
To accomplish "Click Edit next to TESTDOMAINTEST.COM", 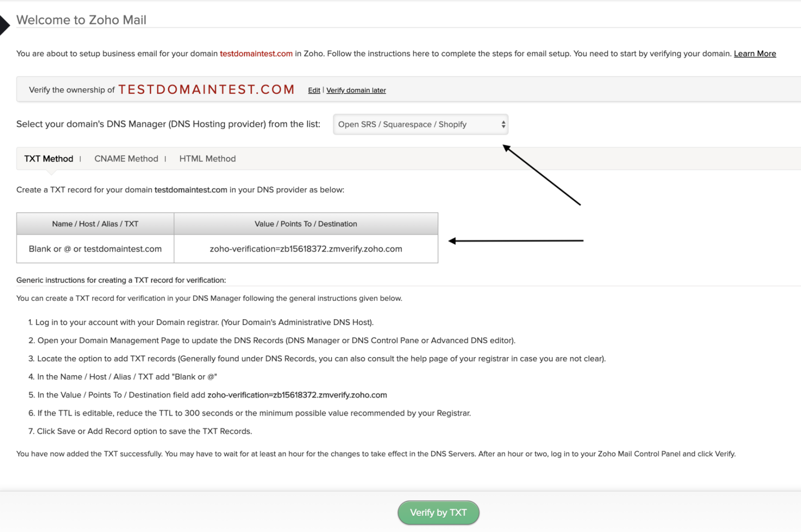I will 313,90.
